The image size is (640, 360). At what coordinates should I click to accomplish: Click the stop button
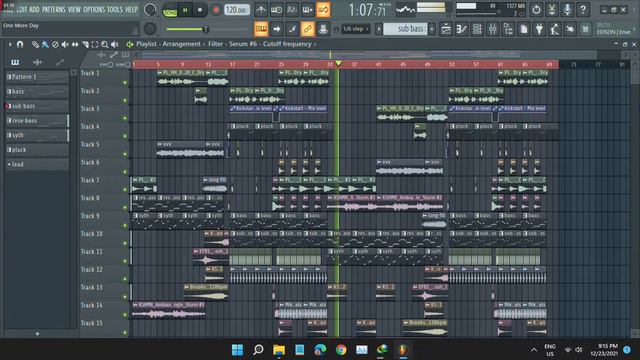200,10
